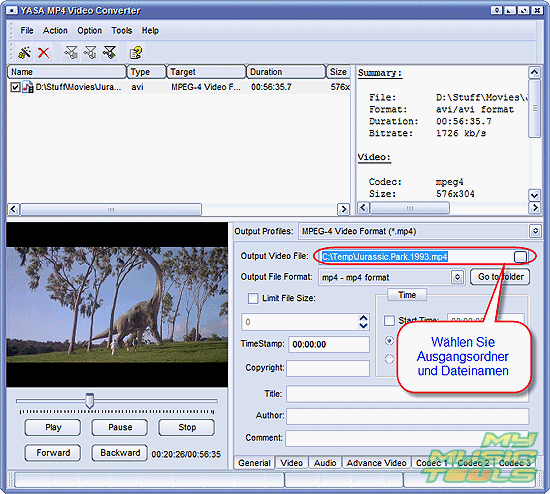This screenshot has width=550, height=494.
Task: Switch to the Advance Video tab
Action: coord(376,463)
